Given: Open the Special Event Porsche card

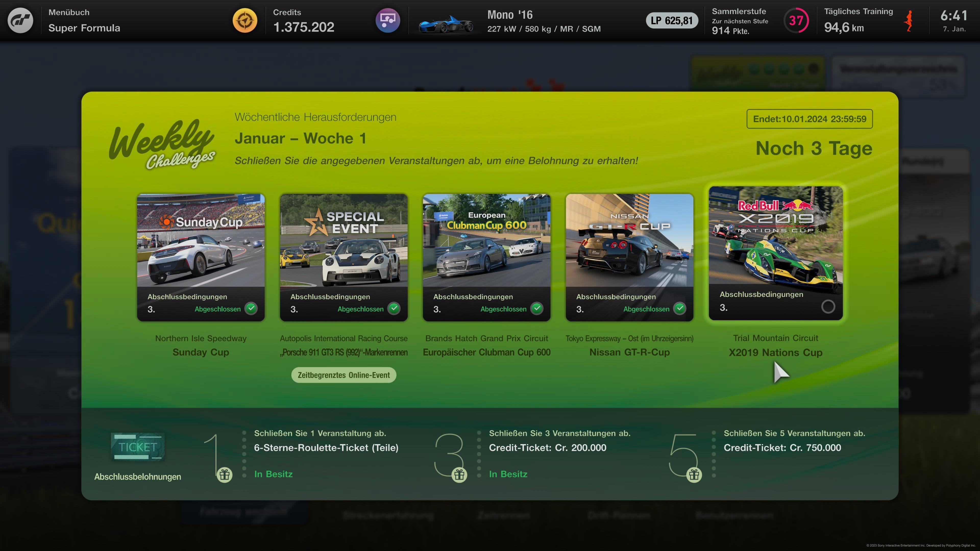Looking at the screenshot, I should click(x=344, y=257).
